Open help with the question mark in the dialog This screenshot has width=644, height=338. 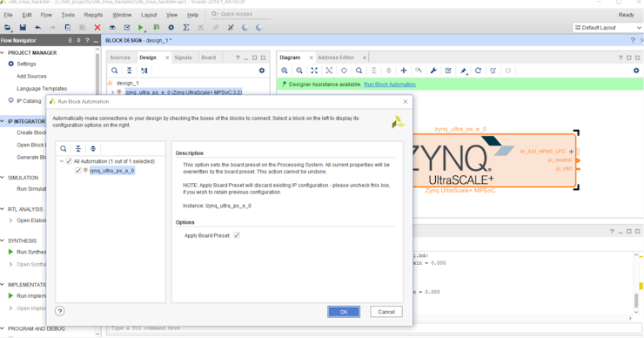point(59,311)
